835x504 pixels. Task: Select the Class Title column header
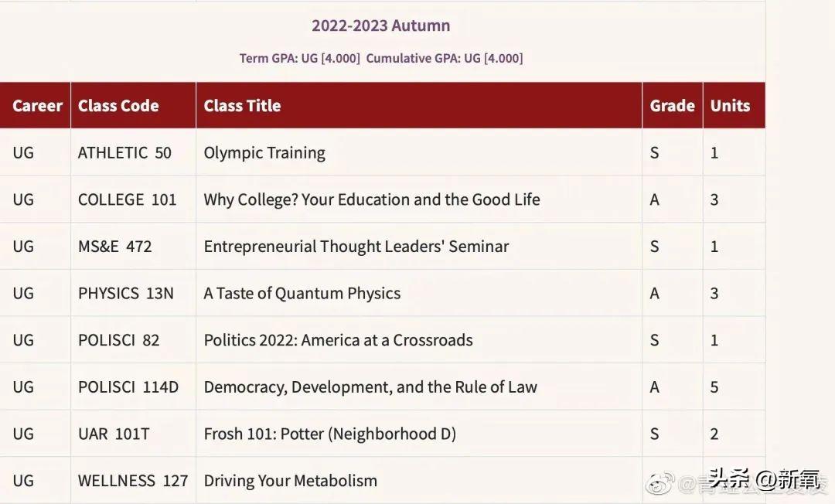[x=242, y=106]
